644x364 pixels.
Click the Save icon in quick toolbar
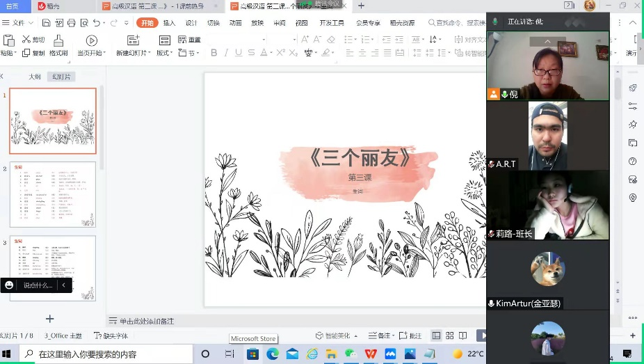[46, 23]
